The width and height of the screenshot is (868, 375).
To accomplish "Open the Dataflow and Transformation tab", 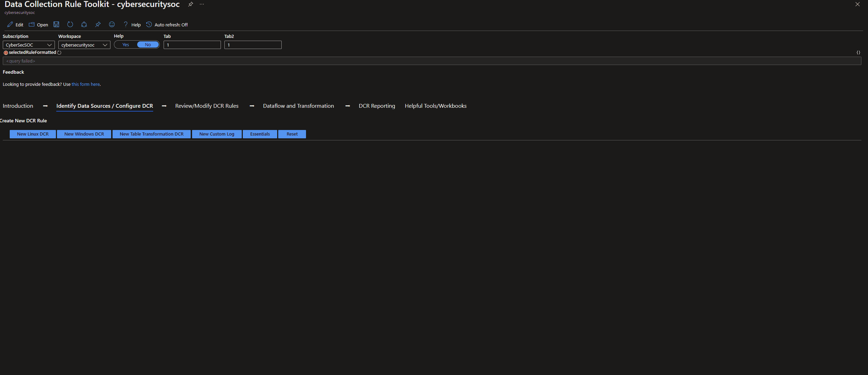I will [298, 106].
